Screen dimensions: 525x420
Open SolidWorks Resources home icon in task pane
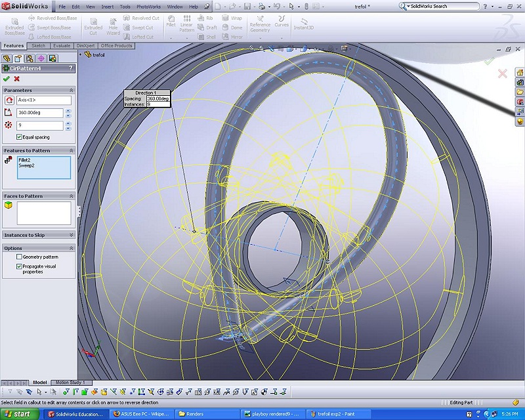pos(520,72)
